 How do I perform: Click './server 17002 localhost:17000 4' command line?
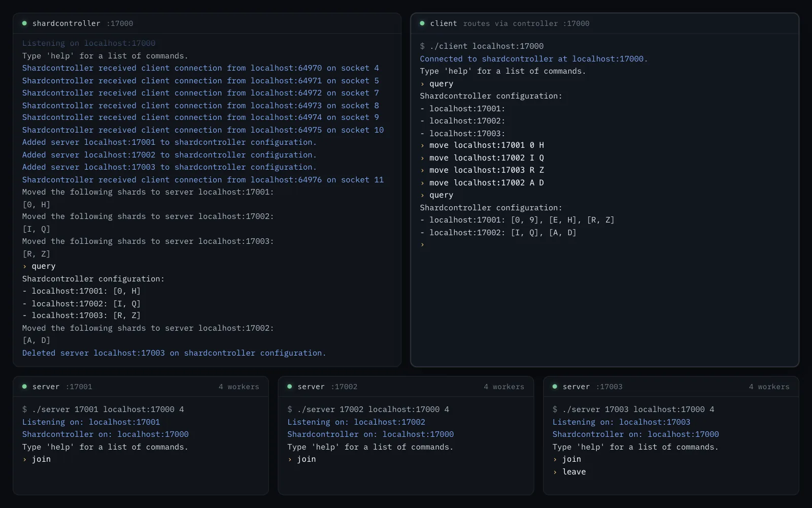point(368,409)
